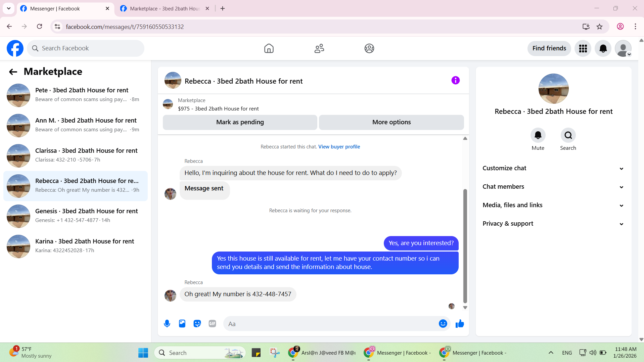Open Pete's 3bed 2bath House conversation
644x362 pixels.
coord(76,95)
